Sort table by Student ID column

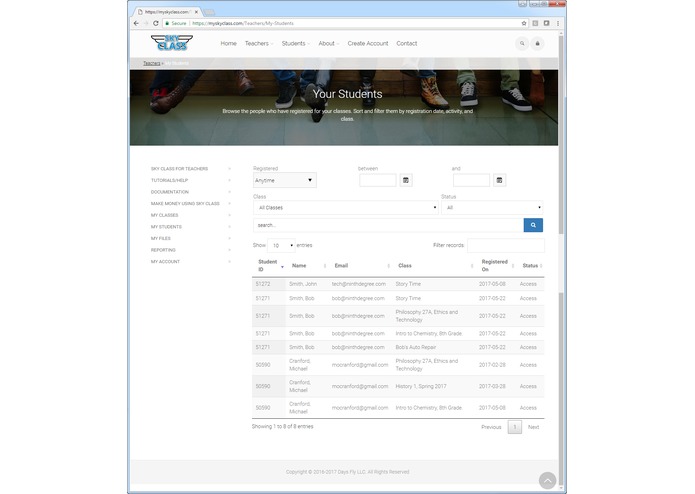click(x=270, y=266)
